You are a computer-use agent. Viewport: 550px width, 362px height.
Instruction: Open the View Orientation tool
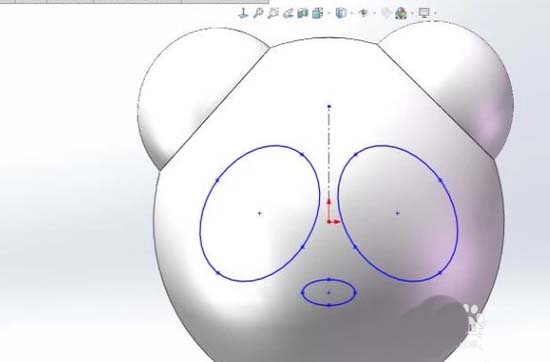pyautogui.click(x=317, y=13)
